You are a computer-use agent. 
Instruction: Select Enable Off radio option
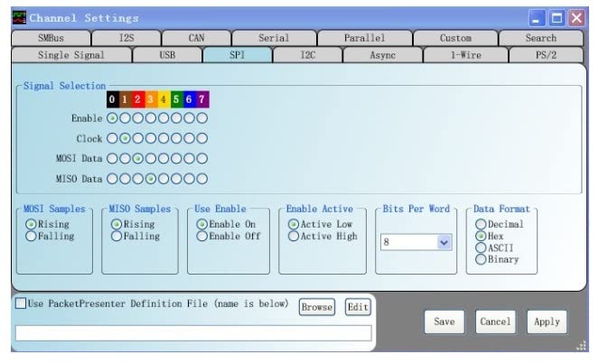click(x=202, y=236)
